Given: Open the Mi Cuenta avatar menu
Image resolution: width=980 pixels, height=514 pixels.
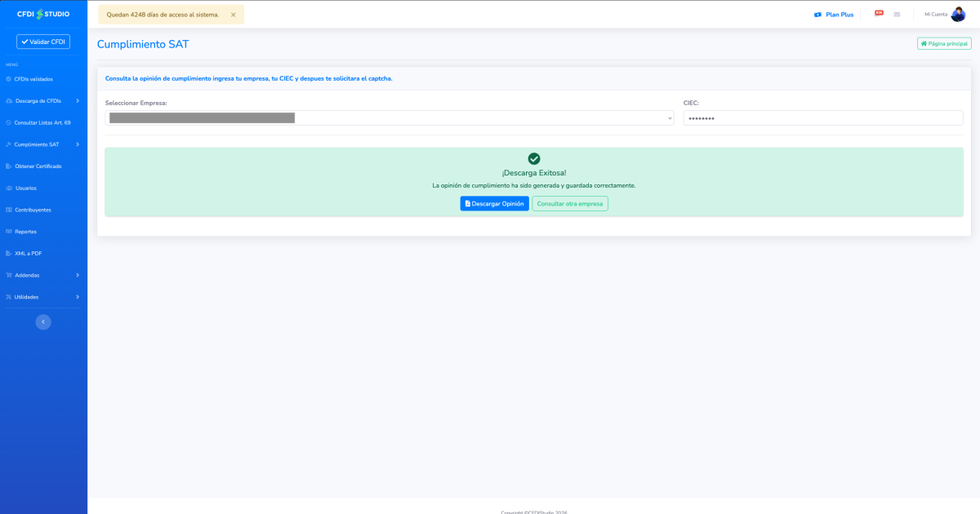Looking at the screenshot, I should pos(958,14).
